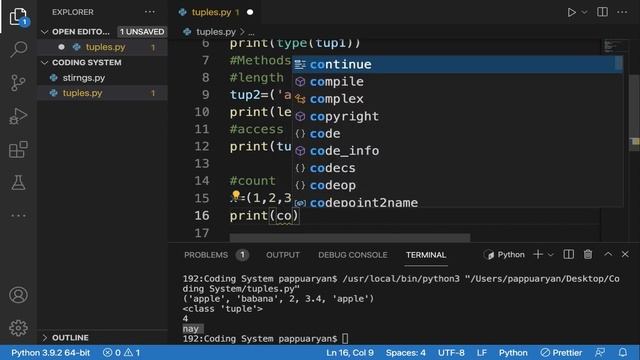Split the editor right
Image resolution: width=640 pixels, height=360 pixels.
pos(602,12)
